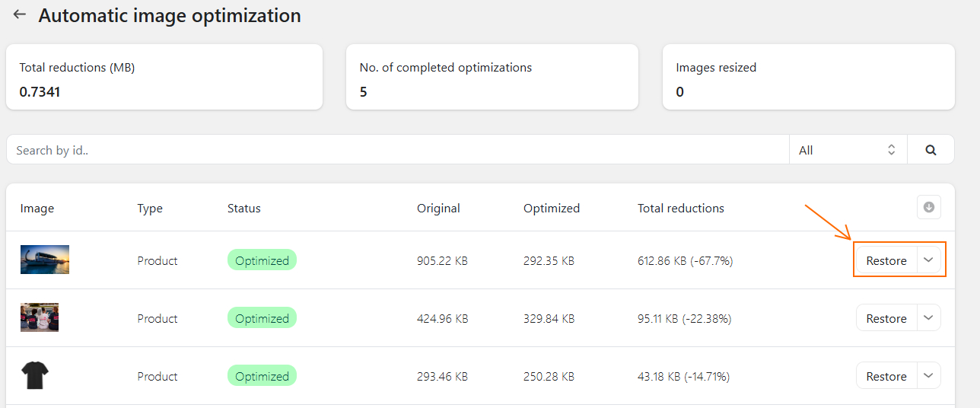
Task: Click Optimized status badge in second row
Action: 262,318
